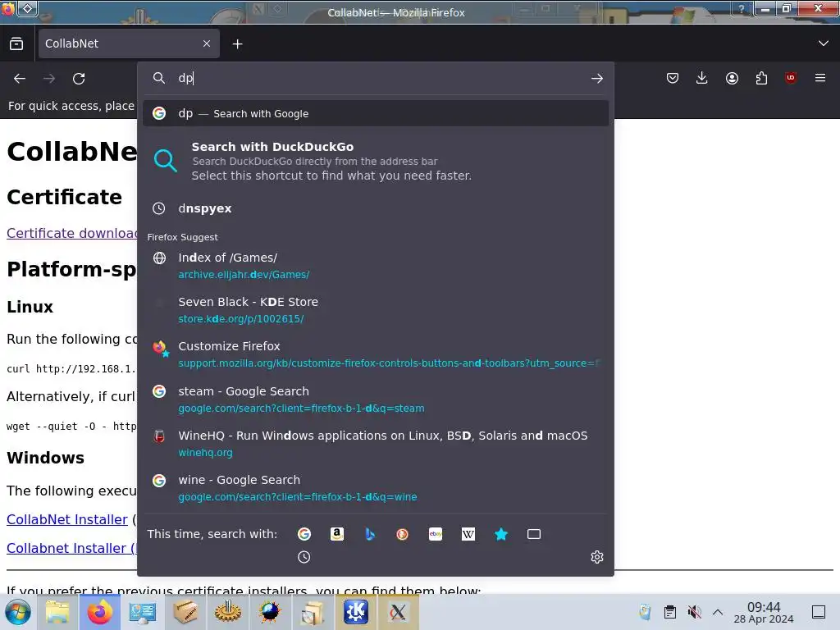The width and height of the screenshot is (840, 630).
Task: Search this time with Wikipedia icon
Action: click(x=468, y=534)
